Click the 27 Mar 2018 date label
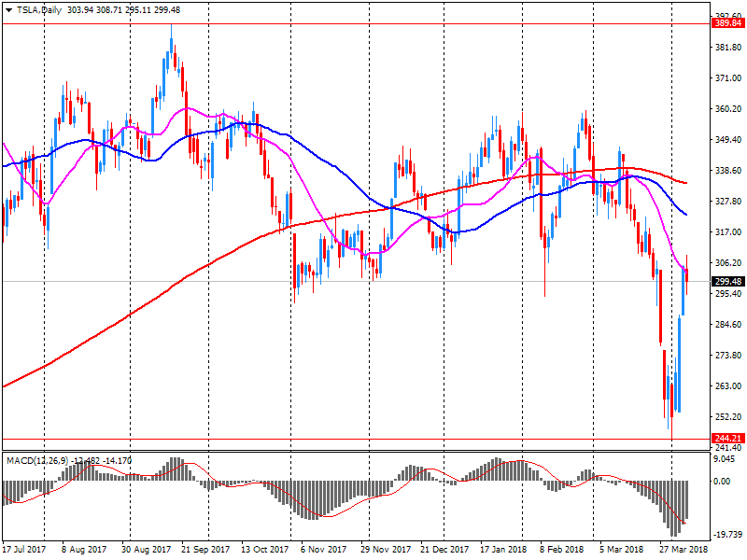 (x=684, y=550)
